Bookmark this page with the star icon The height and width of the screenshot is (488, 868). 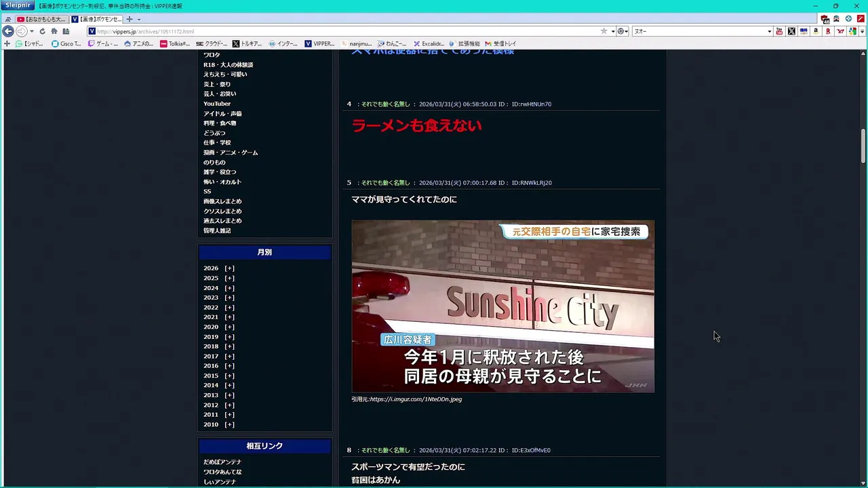(x=604, y=31)
